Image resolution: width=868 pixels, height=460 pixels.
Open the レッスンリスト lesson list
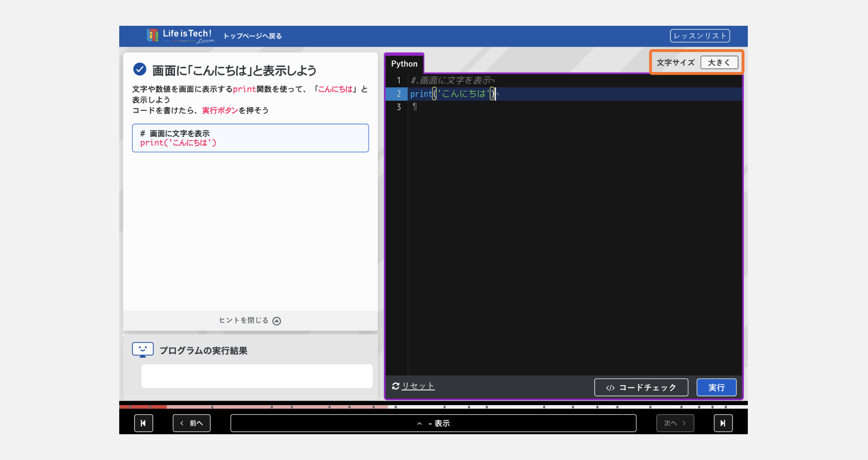click(x=700, y=36)
